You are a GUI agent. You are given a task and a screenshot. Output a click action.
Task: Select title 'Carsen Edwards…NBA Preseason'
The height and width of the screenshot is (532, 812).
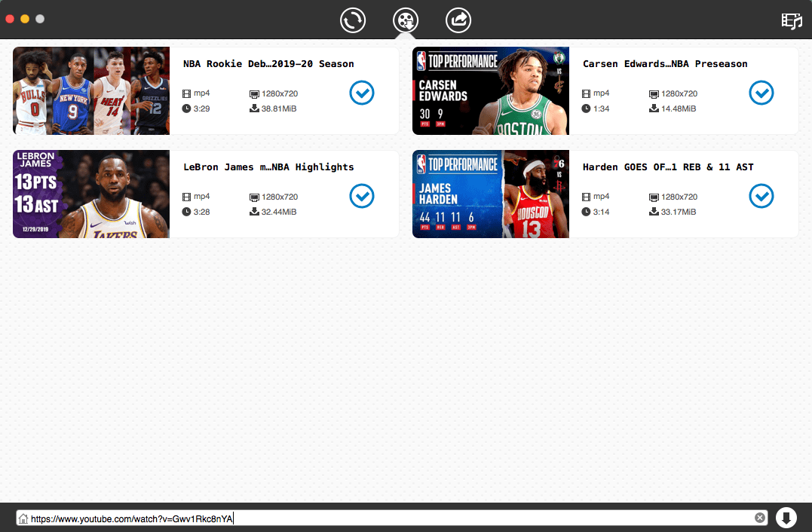(x=665, y=63)
